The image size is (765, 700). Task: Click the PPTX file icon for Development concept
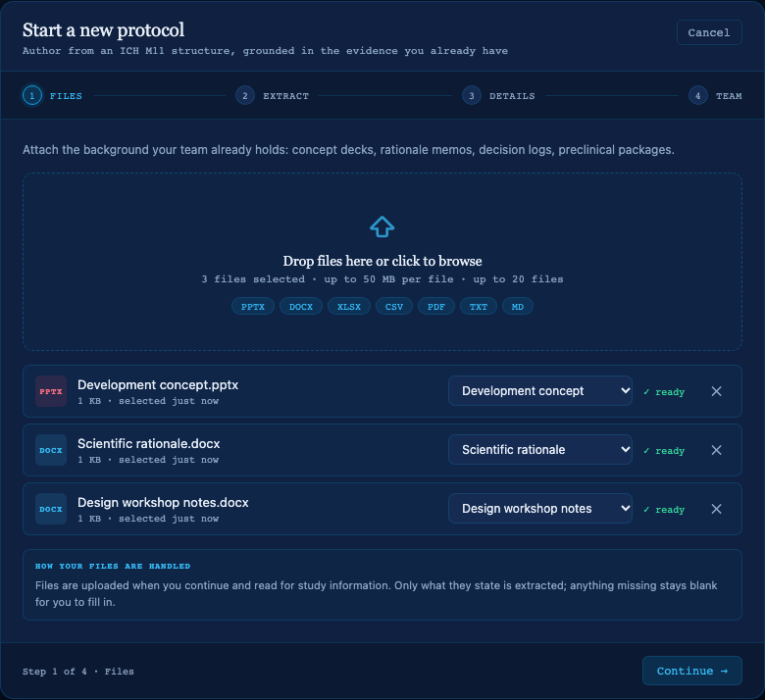click(51, 391)
